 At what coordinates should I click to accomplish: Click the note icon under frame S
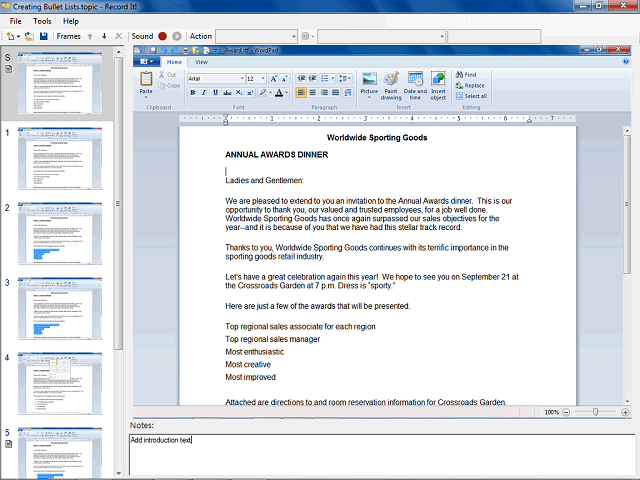pyautogui.click(x=9, y=69)
